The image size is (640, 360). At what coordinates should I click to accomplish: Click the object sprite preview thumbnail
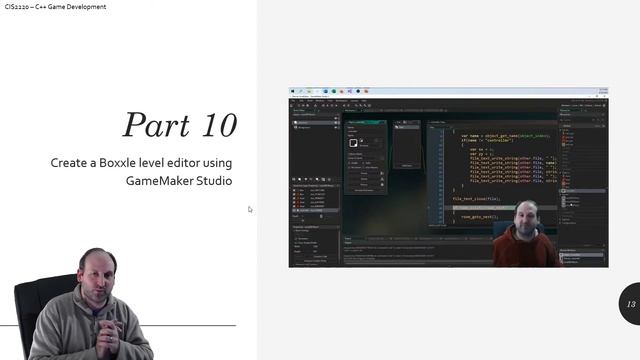click(x=353, y=143)
